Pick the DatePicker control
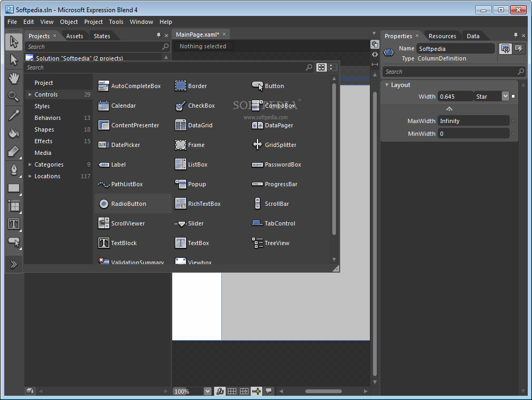The image size is (532, 400). coord(119,145)
